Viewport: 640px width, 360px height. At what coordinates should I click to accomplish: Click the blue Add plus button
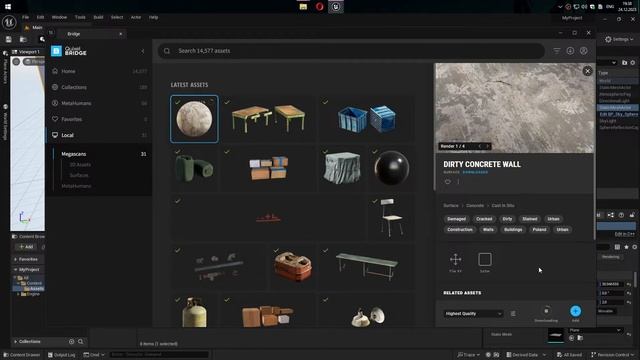pyautogui.click(x=576, y=311)
